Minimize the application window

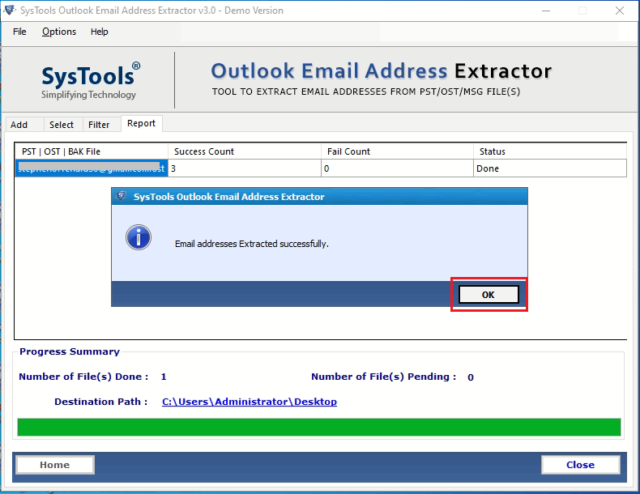(546, 11)
